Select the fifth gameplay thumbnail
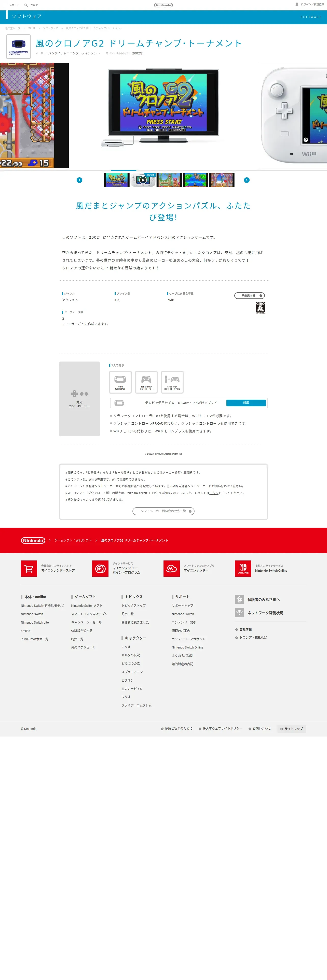Viewport: 327px width, 980px height. pos(222,180)
